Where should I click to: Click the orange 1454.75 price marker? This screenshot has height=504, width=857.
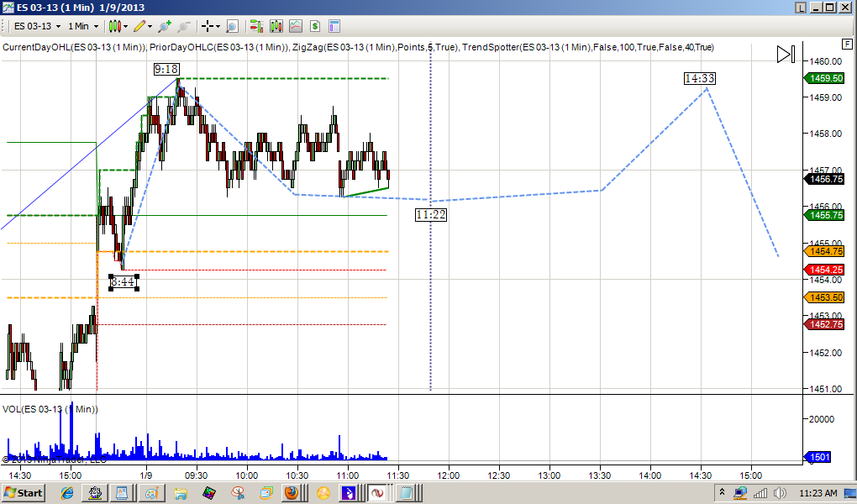824,251
